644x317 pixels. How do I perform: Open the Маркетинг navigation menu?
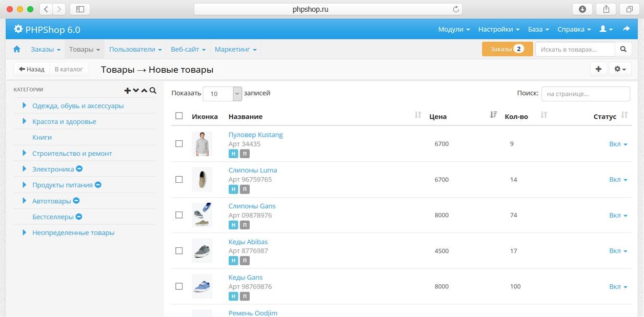[235, 49]
